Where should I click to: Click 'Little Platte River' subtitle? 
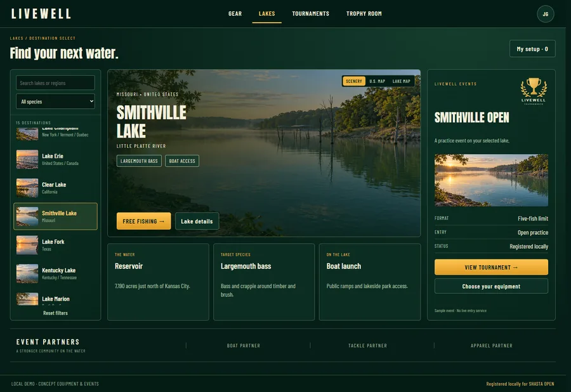(x=141, y=146)
